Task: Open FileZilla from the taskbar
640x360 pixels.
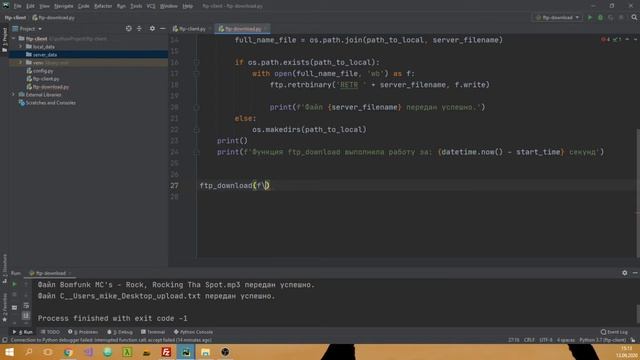Action: click(x=166, y=352)
